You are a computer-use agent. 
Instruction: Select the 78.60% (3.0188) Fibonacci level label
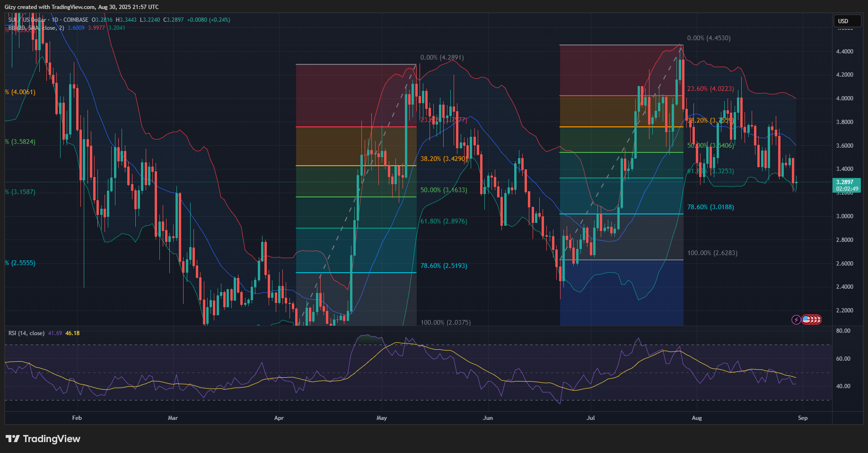pos(710,207)
